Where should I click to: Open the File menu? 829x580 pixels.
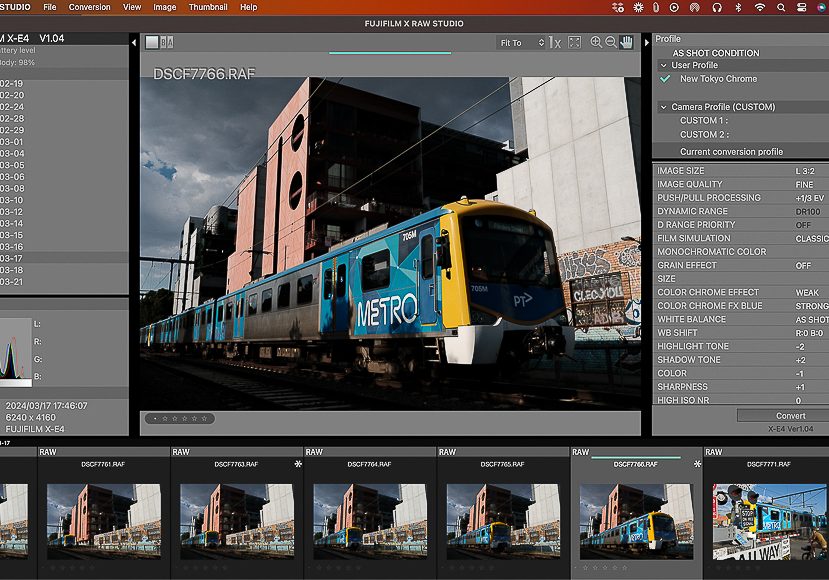(50, 7)
